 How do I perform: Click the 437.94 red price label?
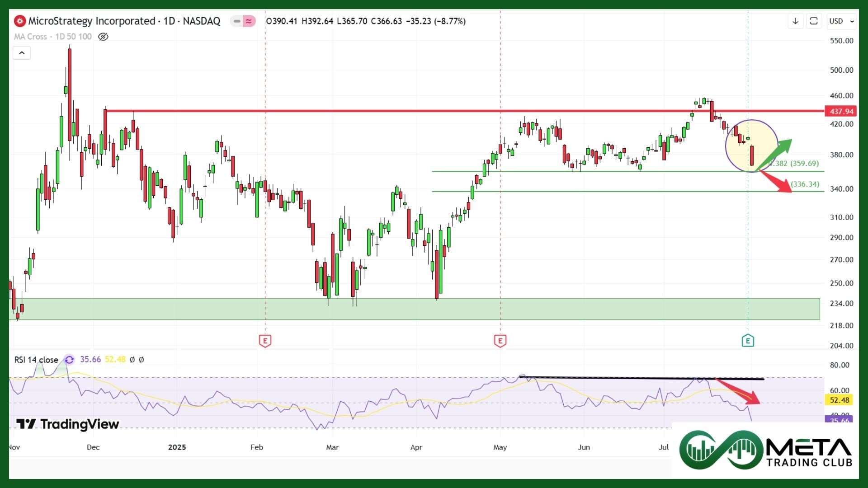point(841,111)
